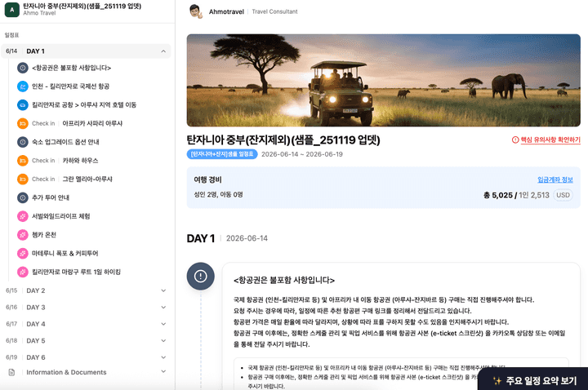Image resolution: width=588 pixels, height=390 pixels.
Task: Open the 핵심 유의사항 확인하기 link
Action: 550,140
